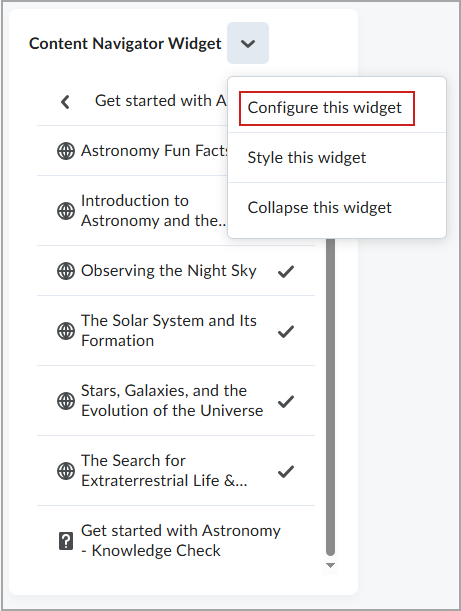The height and width of the screenshot is (611, 461).
Task: Click completion checkmark for Stars, Galaxies item
Action: [286, 401]
